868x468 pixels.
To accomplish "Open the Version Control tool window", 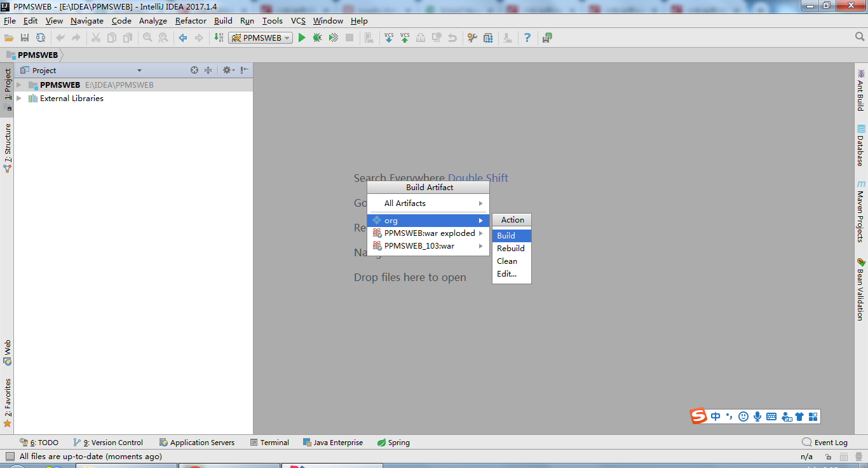I will pos(108,442).
